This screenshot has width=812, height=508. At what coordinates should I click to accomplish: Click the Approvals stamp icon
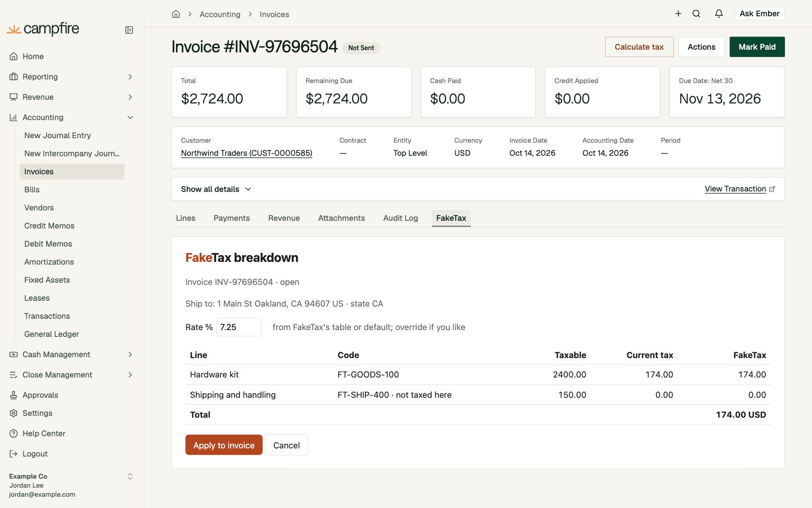(x=14, y=395)
